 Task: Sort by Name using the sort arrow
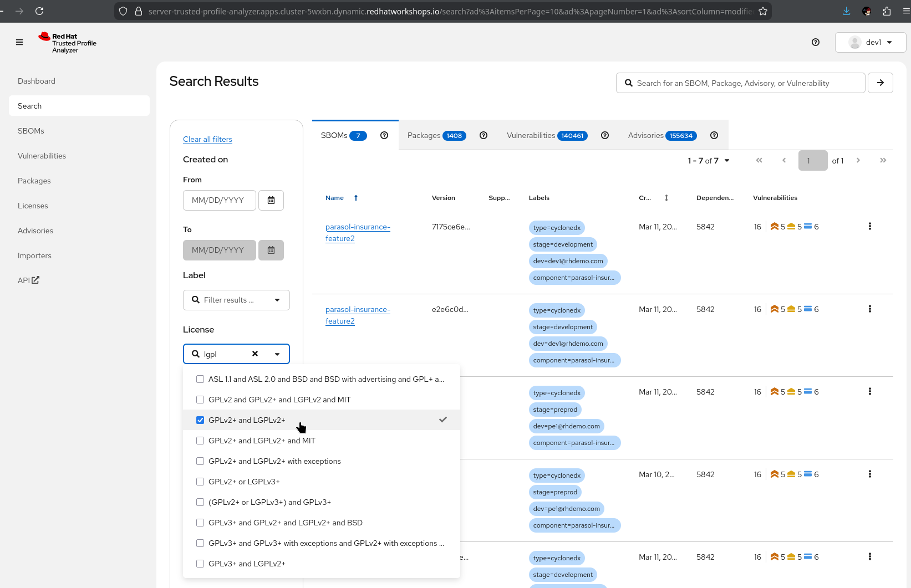point(355,198)
